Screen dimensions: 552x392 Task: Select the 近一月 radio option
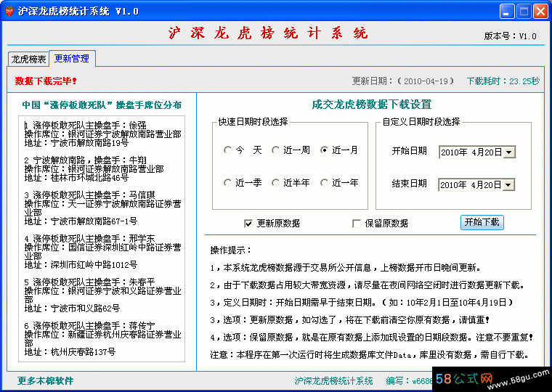[324, 150]
